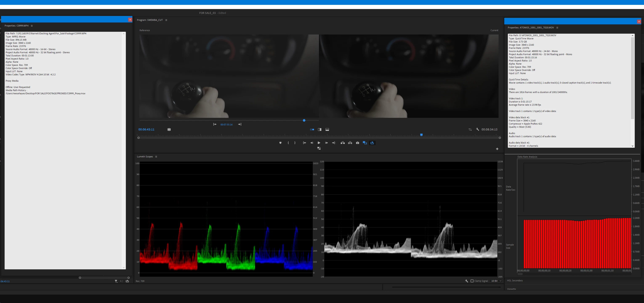Image resolution: width=644 pixels, height=303 pixels.
Task: Click the Lumetri Scopes wrench settings icon
Action: pos(466,281)
